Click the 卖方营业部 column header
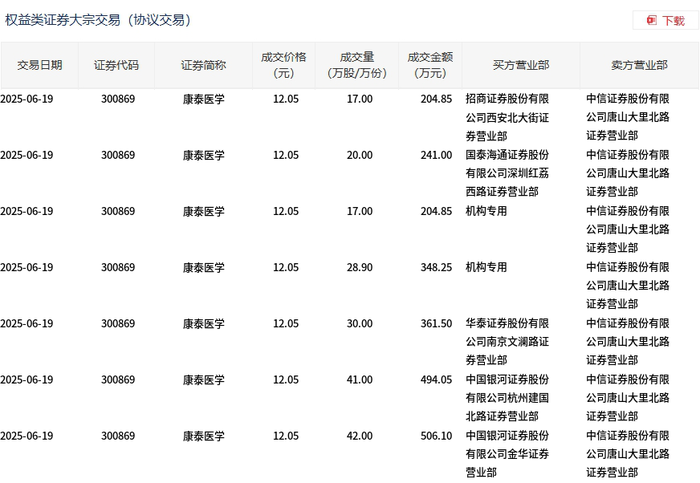The image size is (700, 483). point(639,65)
